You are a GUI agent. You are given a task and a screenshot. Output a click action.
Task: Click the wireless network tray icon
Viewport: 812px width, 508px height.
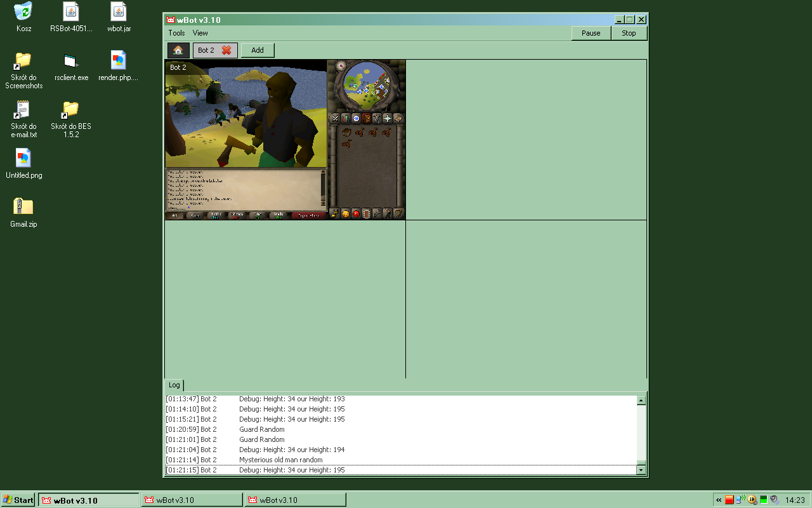[740, 500]
